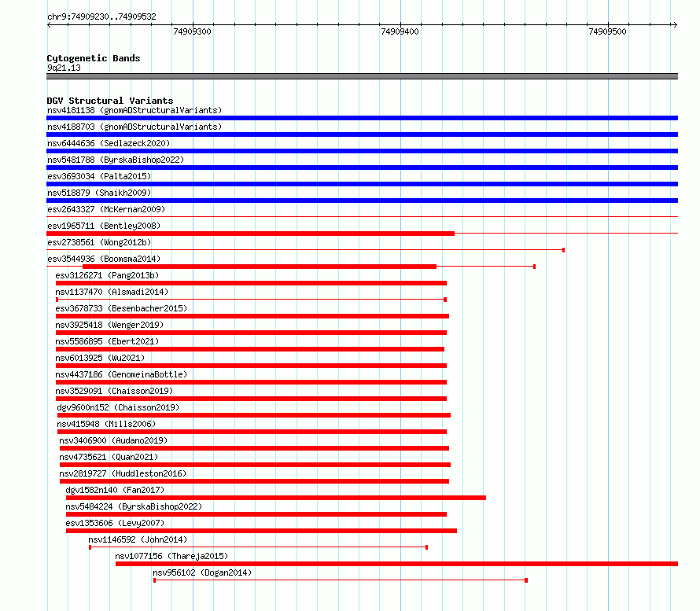The height and width of the screenshot is (611, 700).
Task: Click the gray 9q21.13 cytogenetic band bar
Action: pyautogui.click(x=362, y=76)
